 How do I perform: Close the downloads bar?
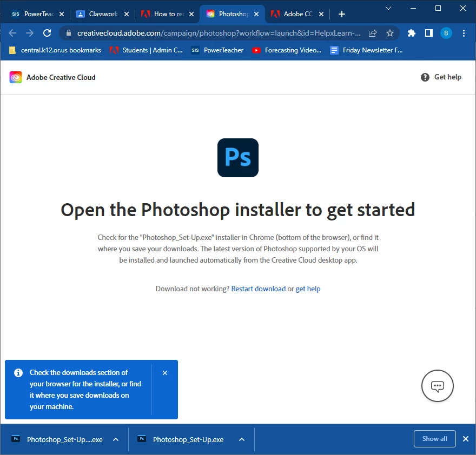tap(466, 439)
